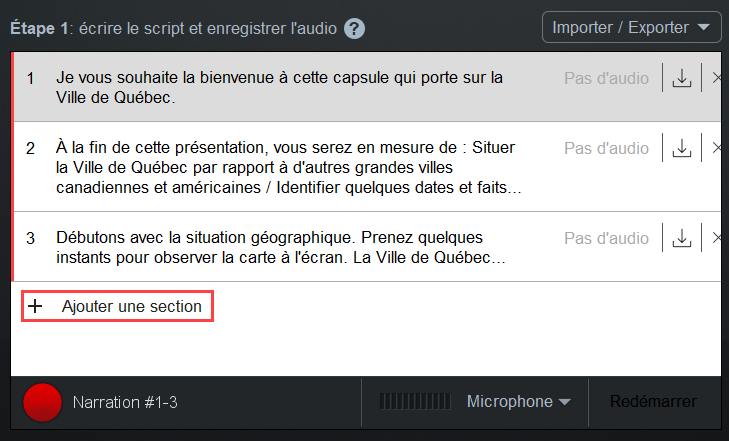Download audio for script section 1

point(682,78)
